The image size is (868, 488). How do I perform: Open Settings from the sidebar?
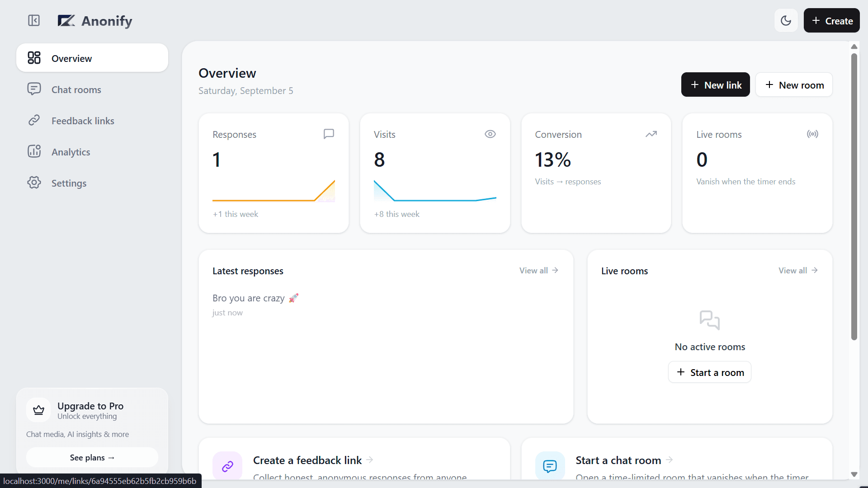(x=92, y=183)
